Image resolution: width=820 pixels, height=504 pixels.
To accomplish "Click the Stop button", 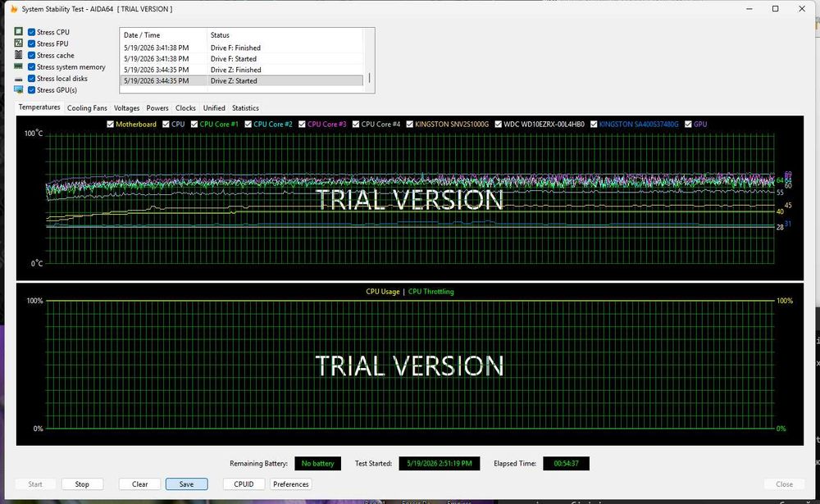I will click(82, 484).
